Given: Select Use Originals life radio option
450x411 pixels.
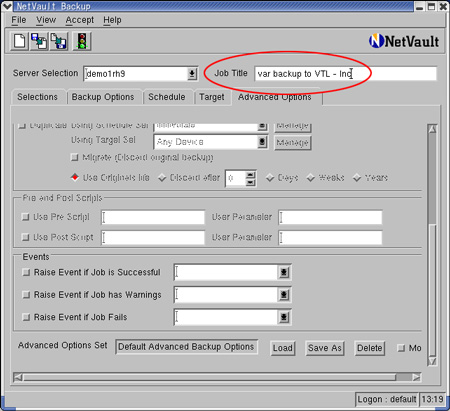Looking at the screenshot, I should pyautogui.click(x=75, y=177).
